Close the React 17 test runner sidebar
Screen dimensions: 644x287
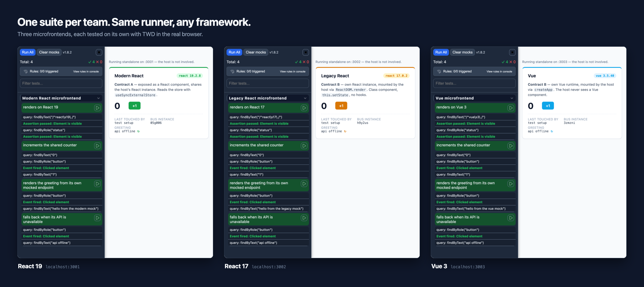click(306, 52)
